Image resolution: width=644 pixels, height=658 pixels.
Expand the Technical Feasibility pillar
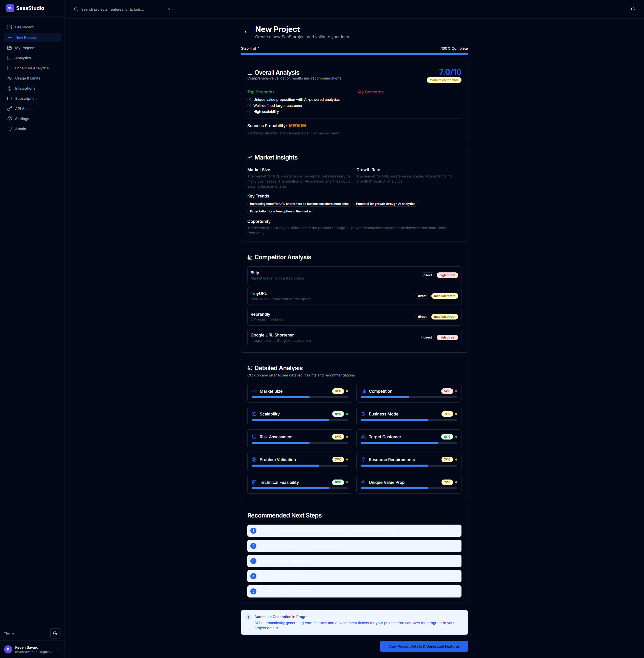tap(299, 484)
